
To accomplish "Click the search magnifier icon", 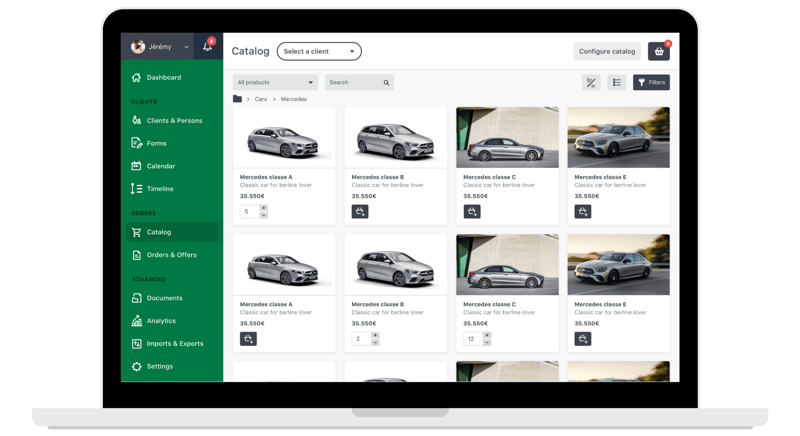I will pos(386,83).
